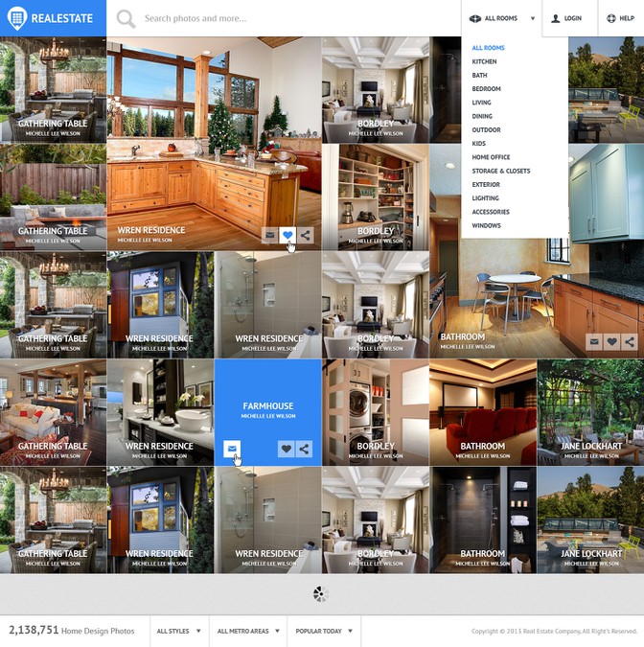The image size is (644, 647).
Task: Click the mail icon on the large Bathroom photo
Action: point(594,341)
